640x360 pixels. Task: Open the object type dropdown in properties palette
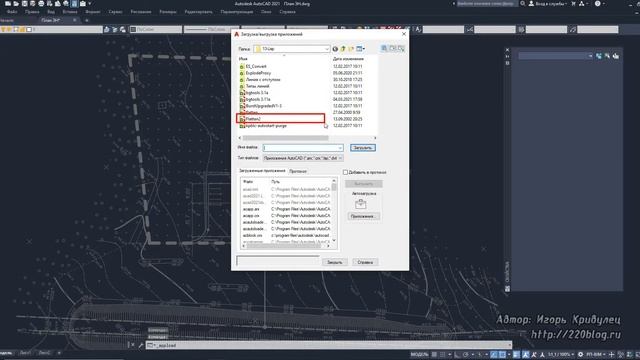pos(590,56)
